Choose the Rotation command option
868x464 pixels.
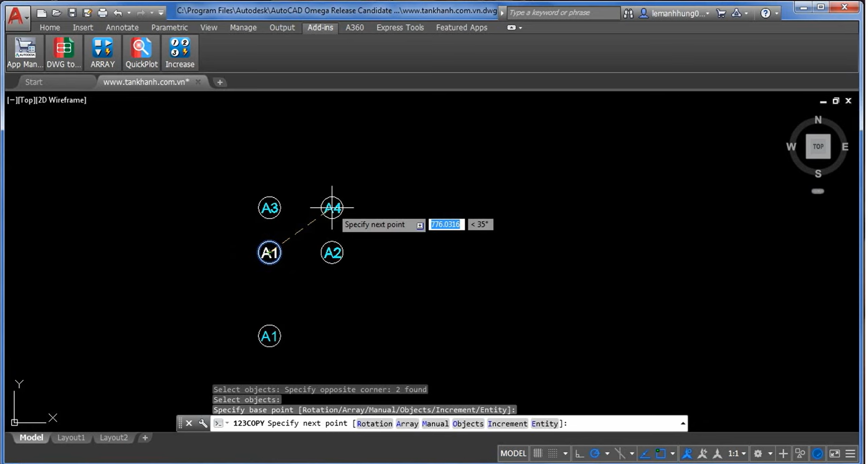pyautogui.click(x=374, y=424)
